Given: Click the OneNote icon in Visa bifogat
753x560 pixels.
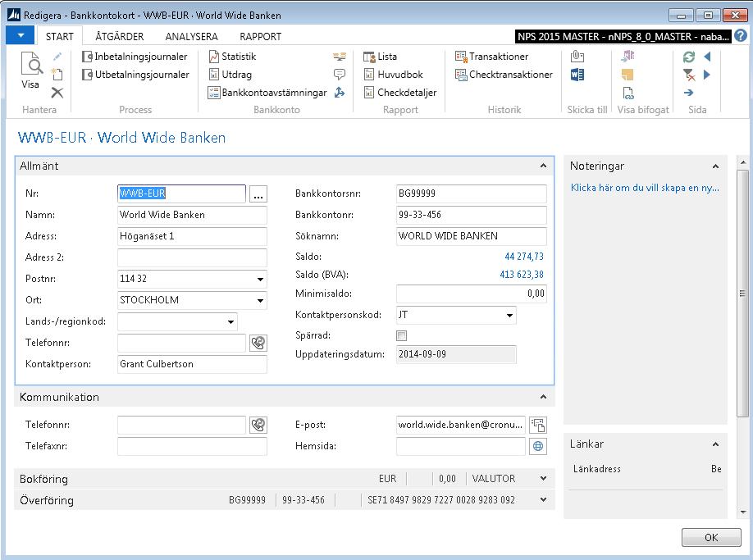Looking at the screenshot, I should tap(627, 57).
